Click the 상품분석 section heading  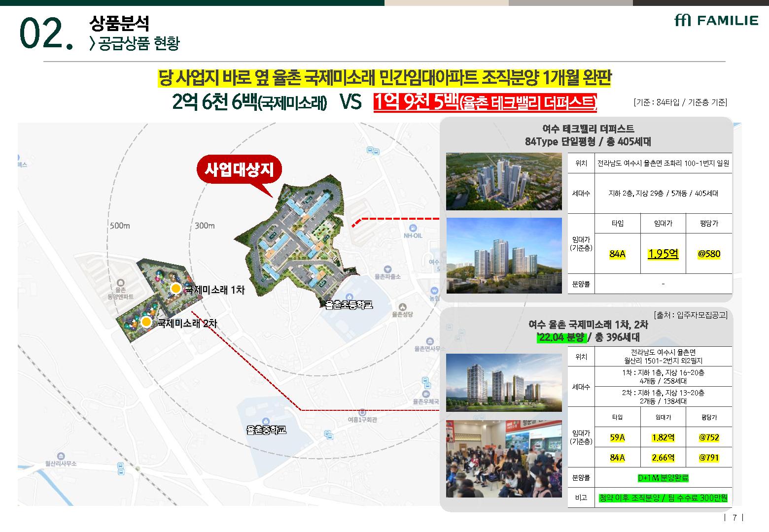coord(119,23)
